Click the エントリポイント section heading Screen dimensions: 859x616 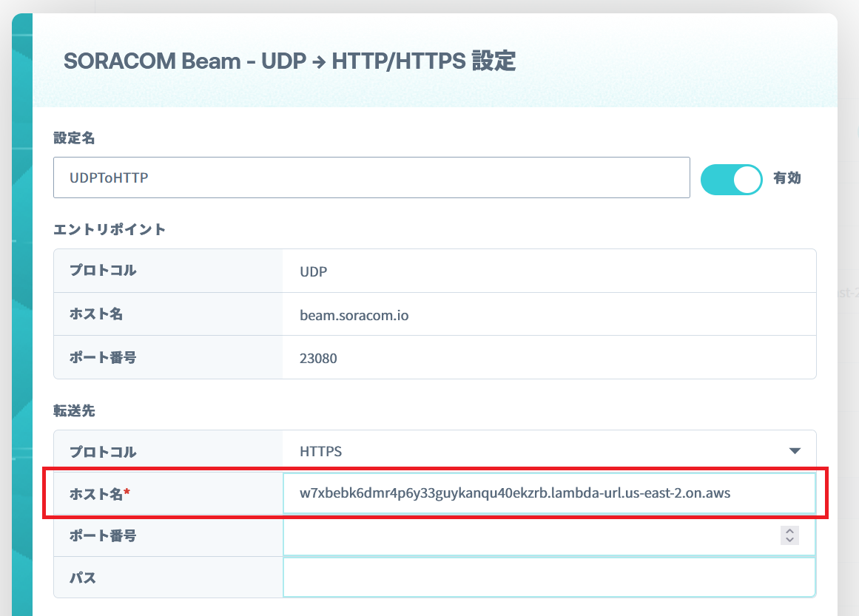click(x=110, y=229)
